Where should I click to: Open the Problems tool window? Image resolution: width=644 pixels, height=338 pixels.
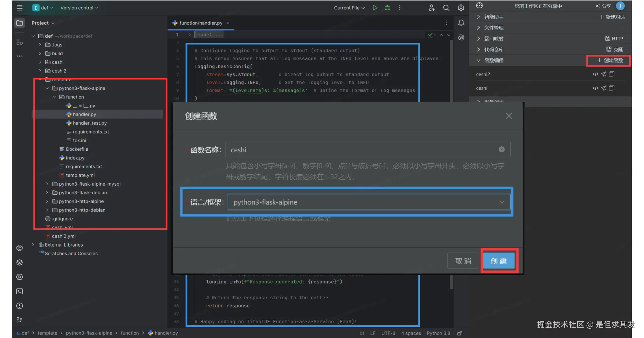[x=19, y=306]
